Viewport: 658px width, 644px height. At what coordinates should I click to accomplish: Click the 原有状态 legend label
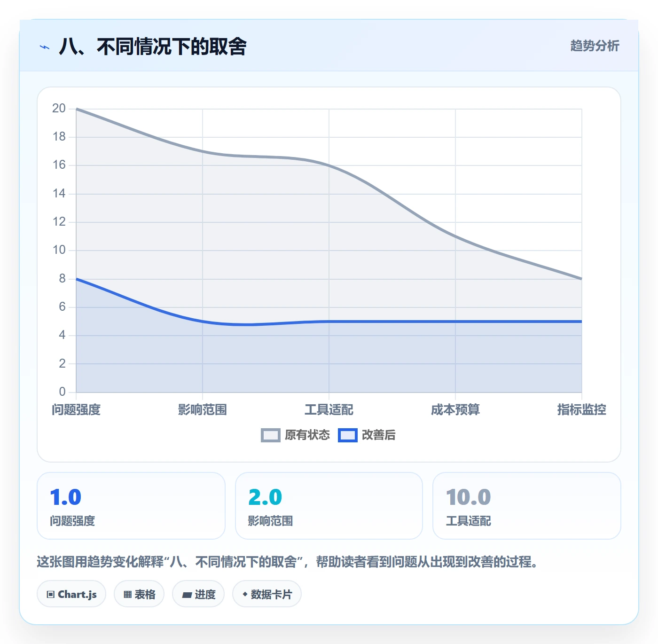pyautogui.click(x=307, y=435)
